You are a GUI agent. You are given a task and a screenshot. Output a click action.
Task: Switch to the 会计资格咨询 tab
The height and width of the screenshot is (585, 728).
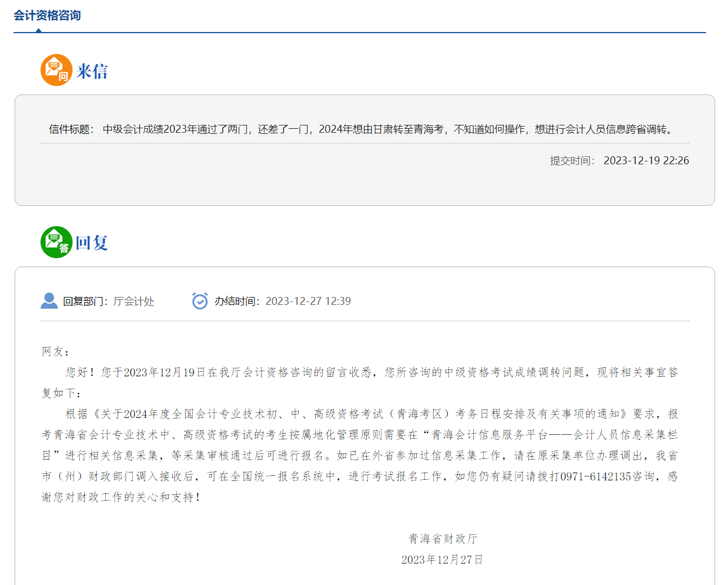click(x=47, y=15)
